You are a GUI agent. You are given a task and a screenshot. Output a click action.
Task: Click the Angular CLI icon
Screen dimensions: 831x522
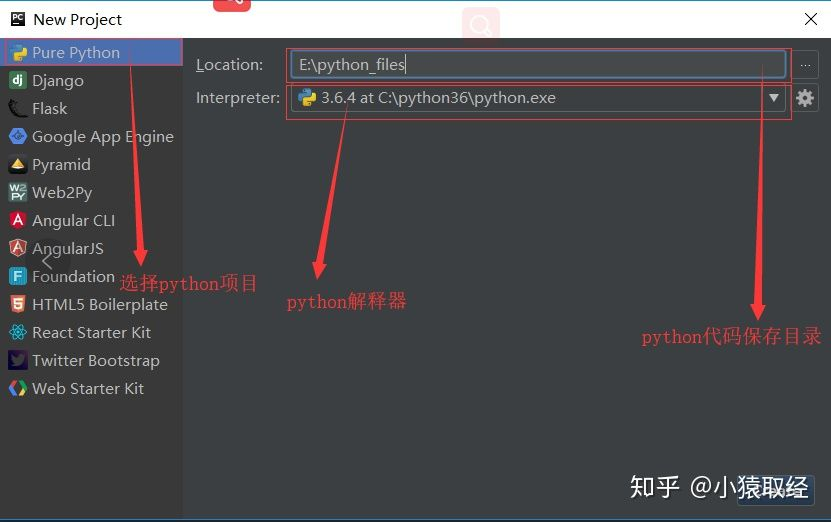tap(17, 220)
